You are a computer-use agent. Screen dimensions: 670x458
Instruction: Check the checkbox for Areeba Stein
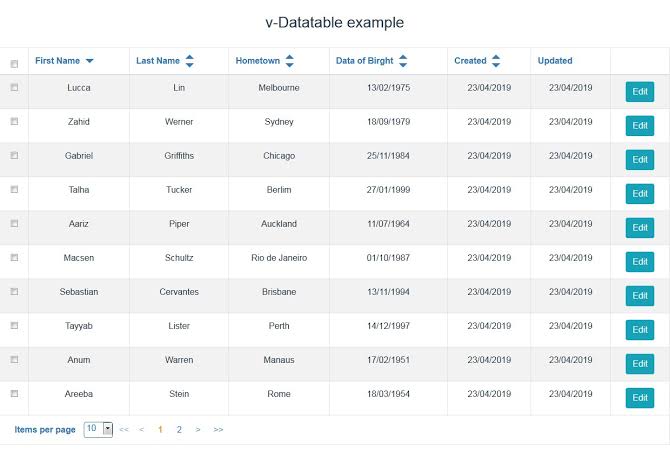click(x=14, y=393)
